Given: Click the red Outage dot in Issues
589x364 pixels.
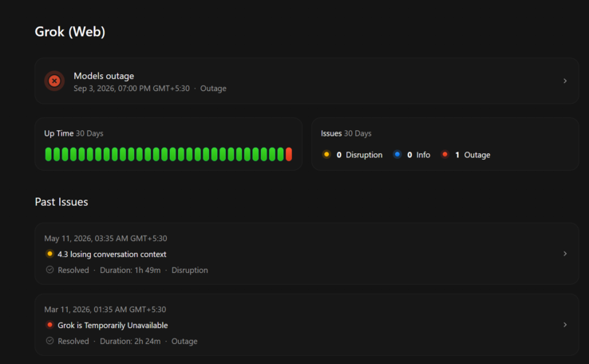Looking at the screenshot, I should click(x=445, y=154).
